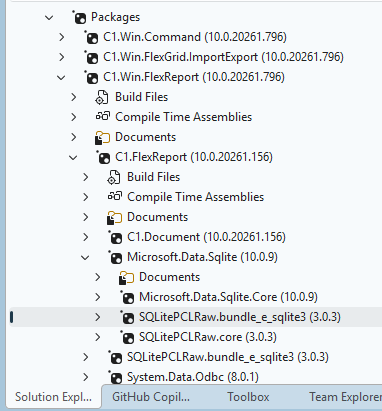Click the SQLitePCLRaw.core package icon
This screenshot has width=382, height=411.
[x=127, y=337]
